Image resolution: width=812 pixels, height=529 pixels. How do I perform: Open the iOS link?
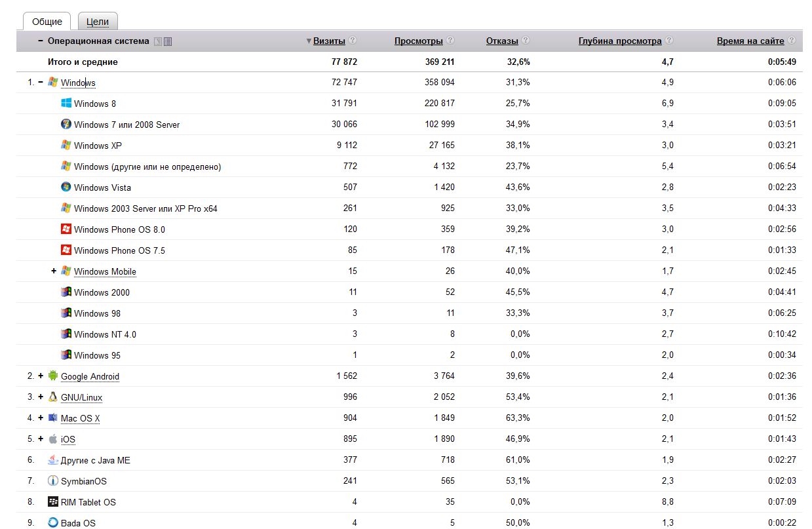coord(68,439)
